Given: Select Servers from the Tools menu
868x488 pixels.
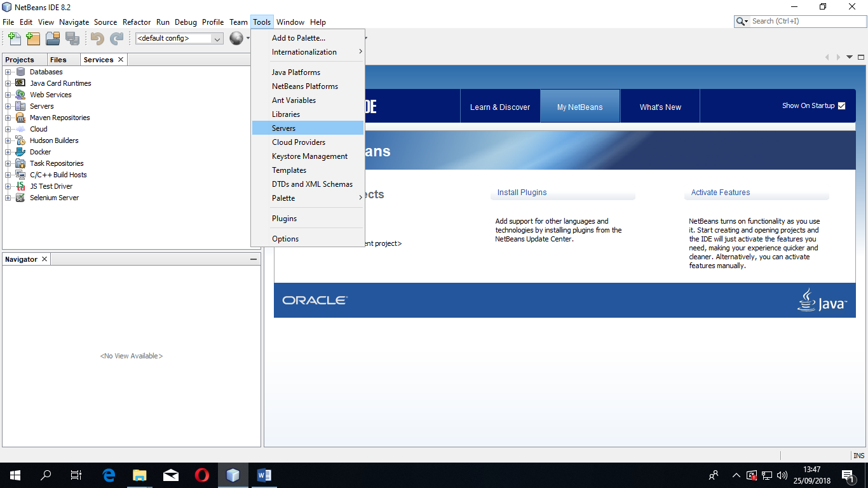Looking at the screenshot, I should coord(283,128).
